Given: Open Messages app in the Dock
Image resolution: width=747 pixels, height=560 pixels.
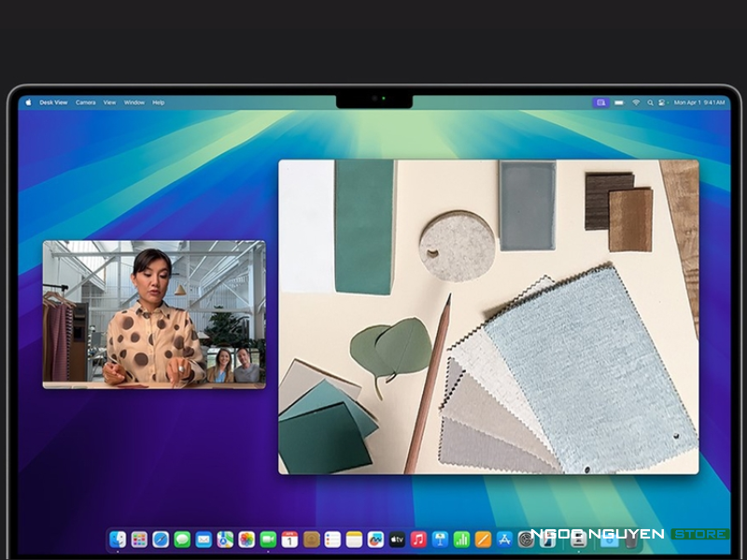Looking at the screenshot, I should [182, 539].
